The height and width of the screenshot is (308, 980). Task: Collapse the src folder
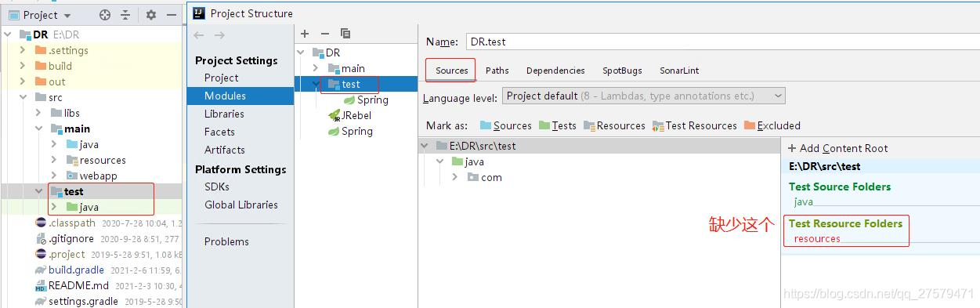coord(23,97)
